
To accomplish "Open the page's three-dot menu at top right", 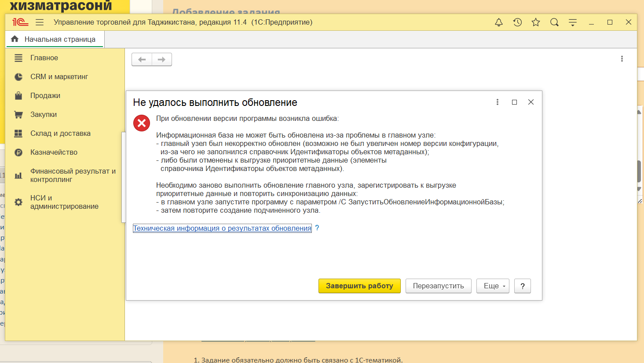I will pyautogui.click(x=622, y=59).
